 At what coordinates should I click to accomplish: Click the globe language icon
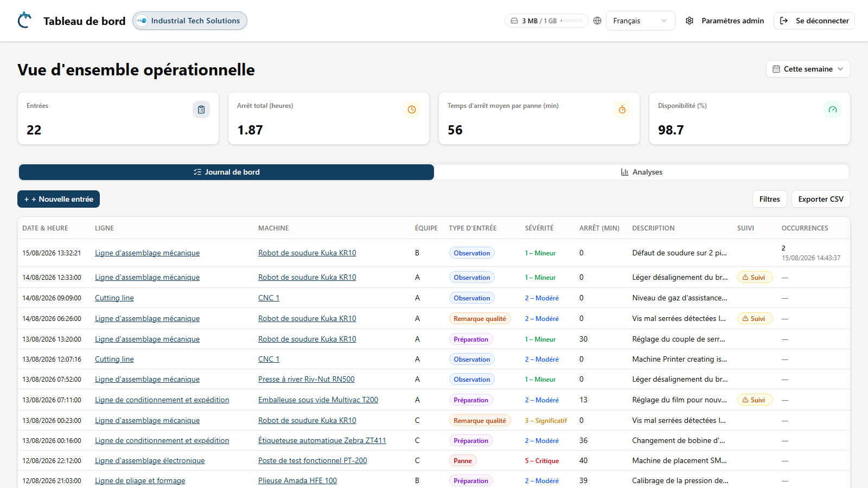pyautogui.click(x=597, y=21)
